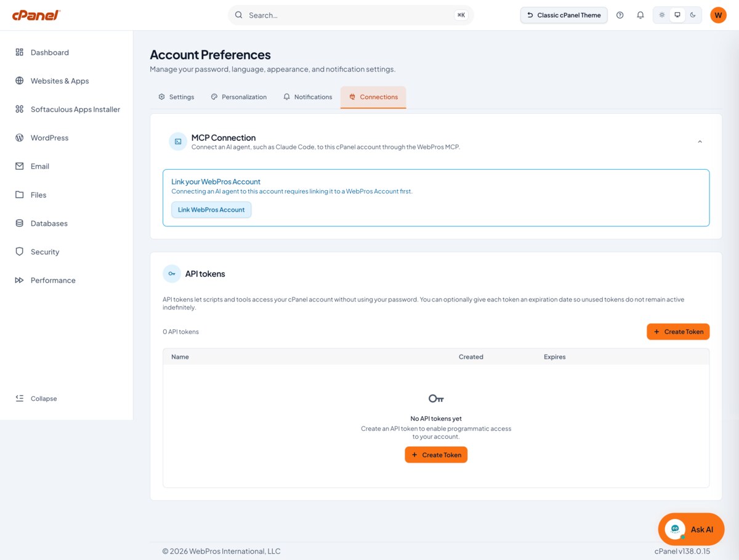The width and height of the screenshot is (739, 560).
Task: Click the cPanel v138.0.15 version text
Action: [682, 551]
